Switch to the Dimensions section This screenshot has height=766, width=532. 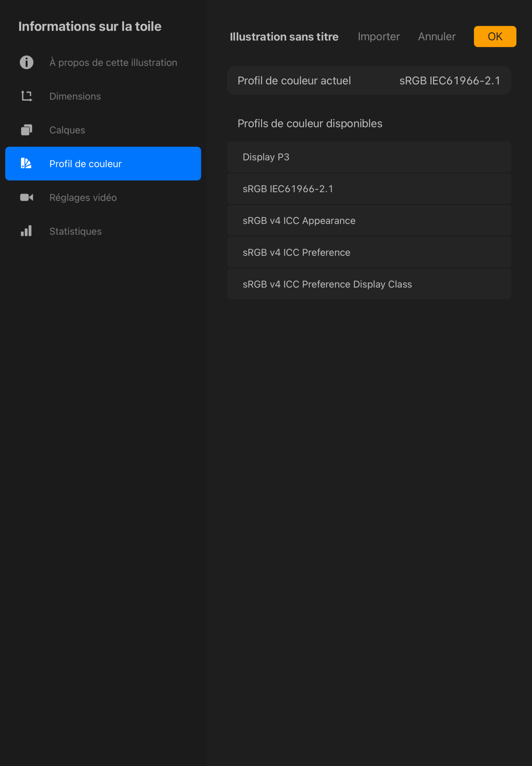point(75,96)
